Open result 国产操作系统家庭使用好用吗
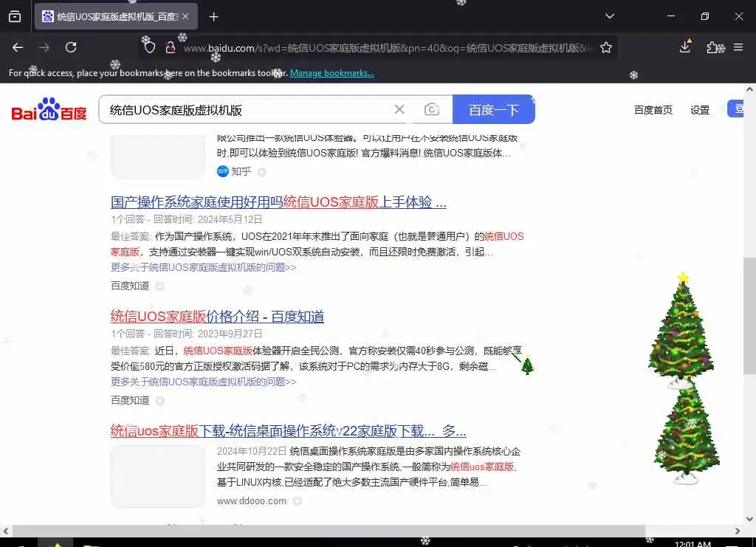This screenshot has width=756, height=547. [x=278, y=202]
